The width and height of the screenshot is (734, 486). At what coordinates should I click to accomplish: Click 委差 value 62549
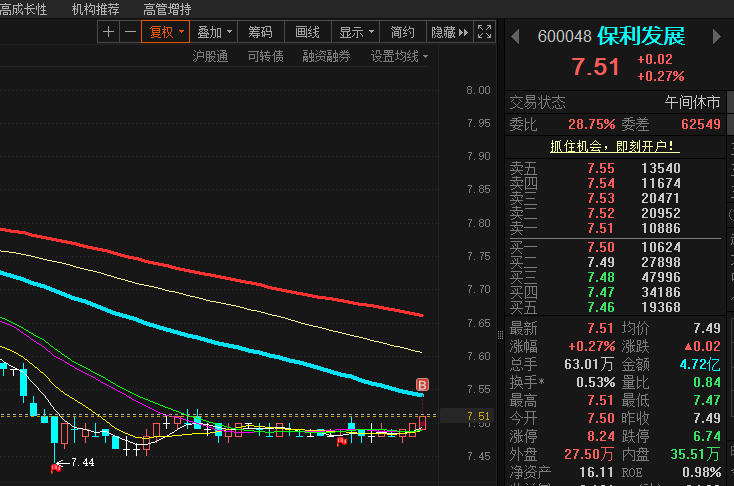pyautogui.click(x=701, y=124)
